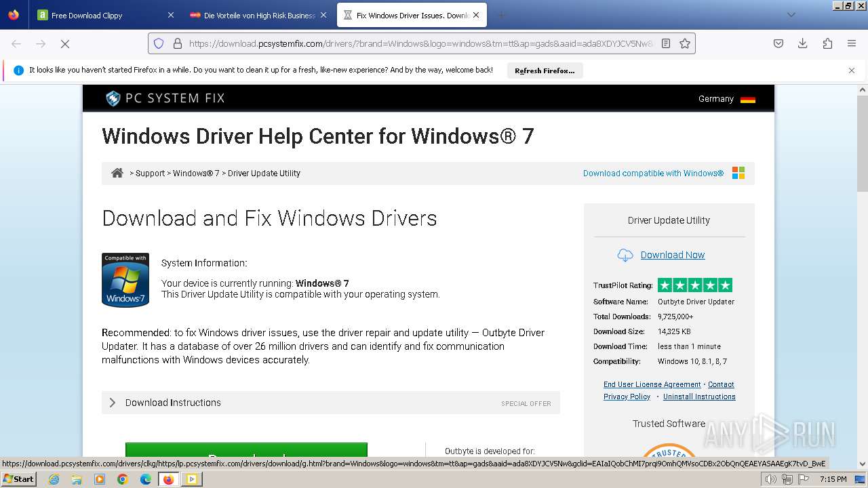Click the Compatible with Windows 7 badge

tap(125, 280)
